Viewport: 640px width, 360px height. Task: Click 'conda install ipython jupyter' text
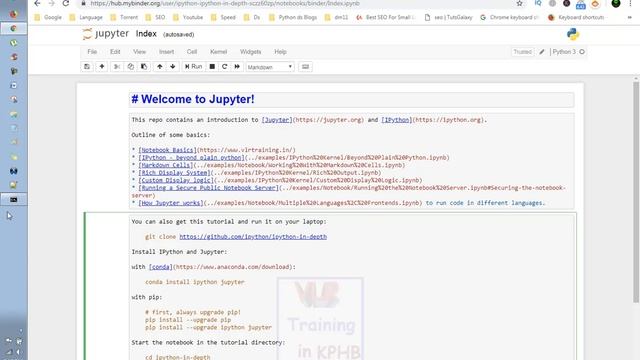click(195, 282)
